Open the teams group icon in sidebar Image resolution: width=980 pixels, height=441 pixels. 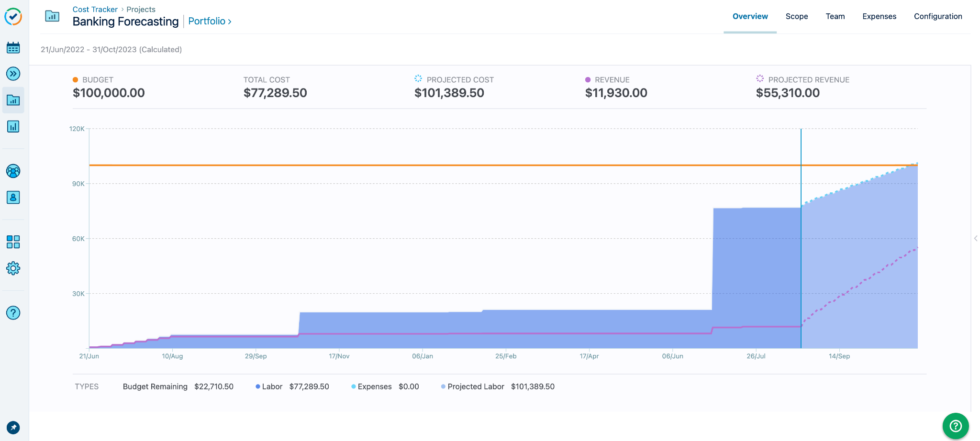tap(13, 171)
